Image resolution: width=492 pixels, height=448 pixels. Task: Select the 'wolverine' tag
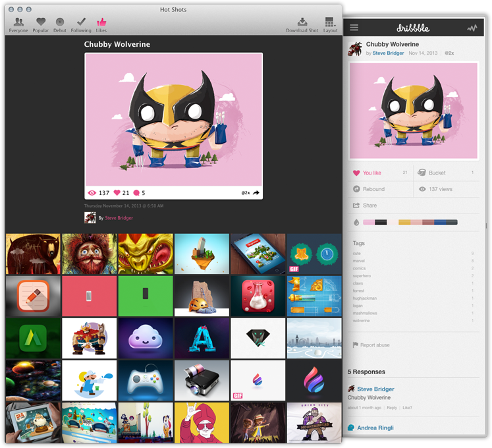tap(361, 321)
